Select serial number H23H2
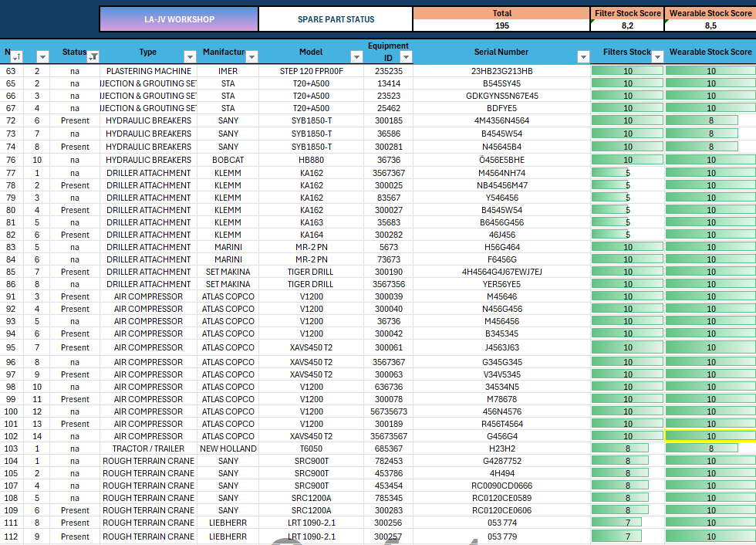The width and height of the screenshot is (756, 545). [502, 449]
